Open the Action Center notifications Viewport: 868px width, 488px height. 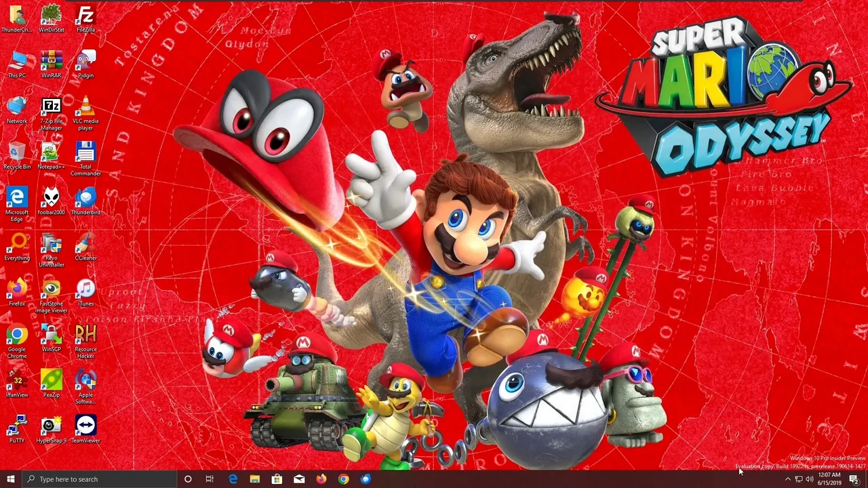pyautogui.click(x=854, y=479)
